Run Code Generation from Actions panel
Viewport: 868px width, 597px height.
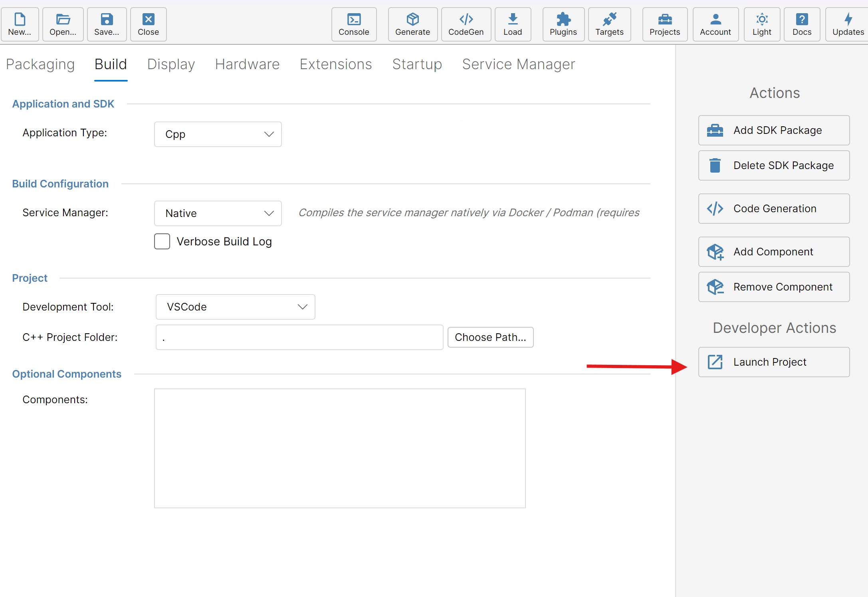pyautogui.click(x=774, y=209)
